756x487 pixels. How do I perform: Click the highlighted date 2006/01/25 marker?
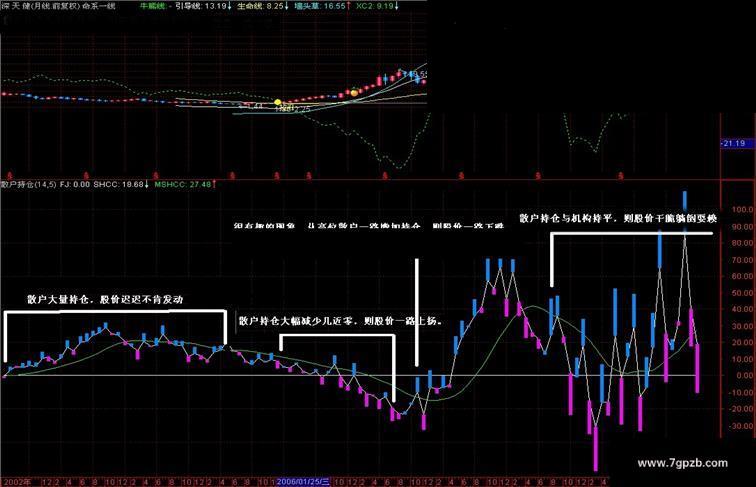click(x=303, y=482)
